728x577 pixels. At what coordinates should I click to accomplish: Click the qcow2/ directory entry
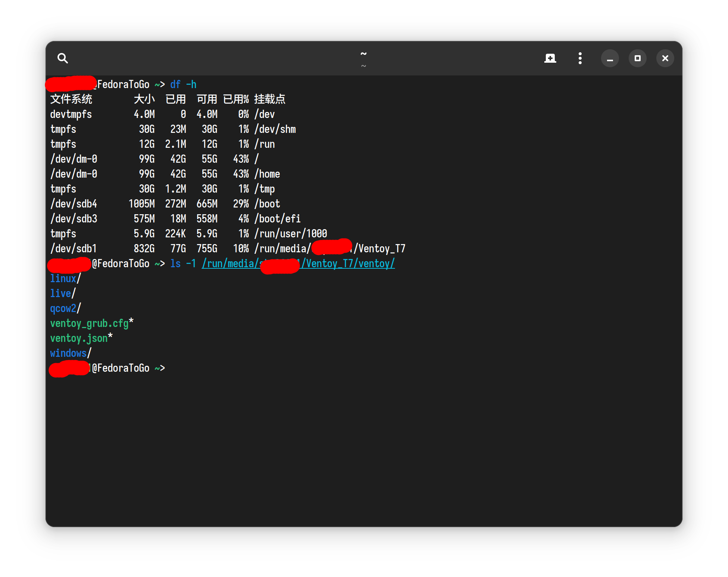[63, 308]
